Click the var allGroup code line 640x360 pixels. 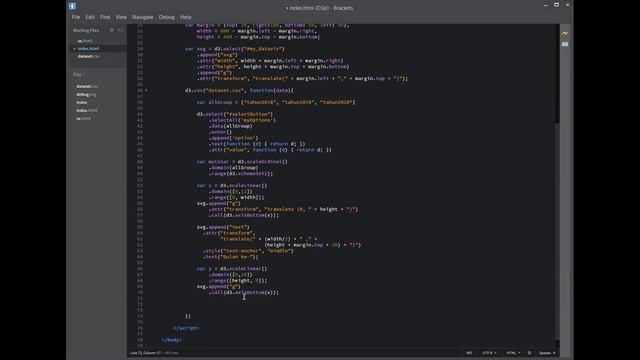click(276, 102)
